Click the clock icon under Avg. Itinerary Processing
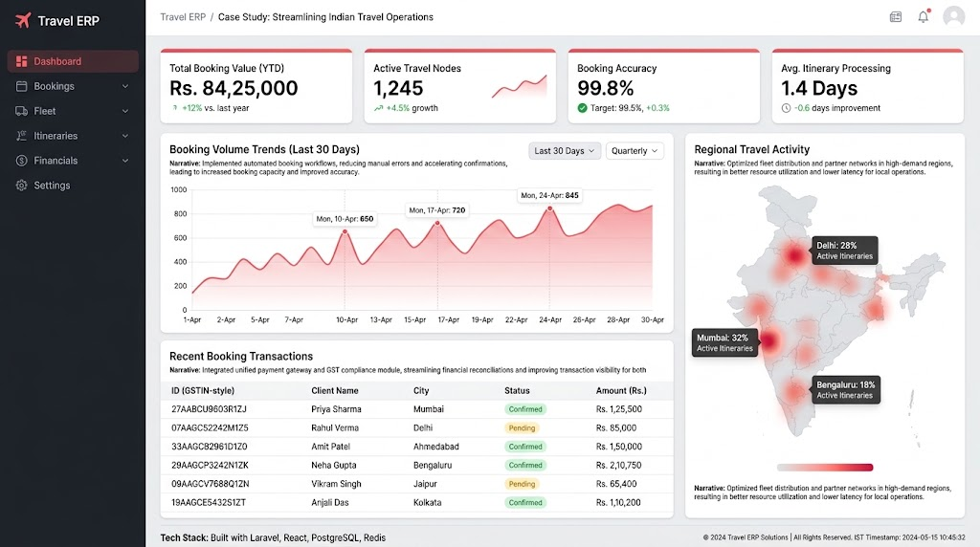The height and width of the screenshot is (547, 980). point(787,108)
